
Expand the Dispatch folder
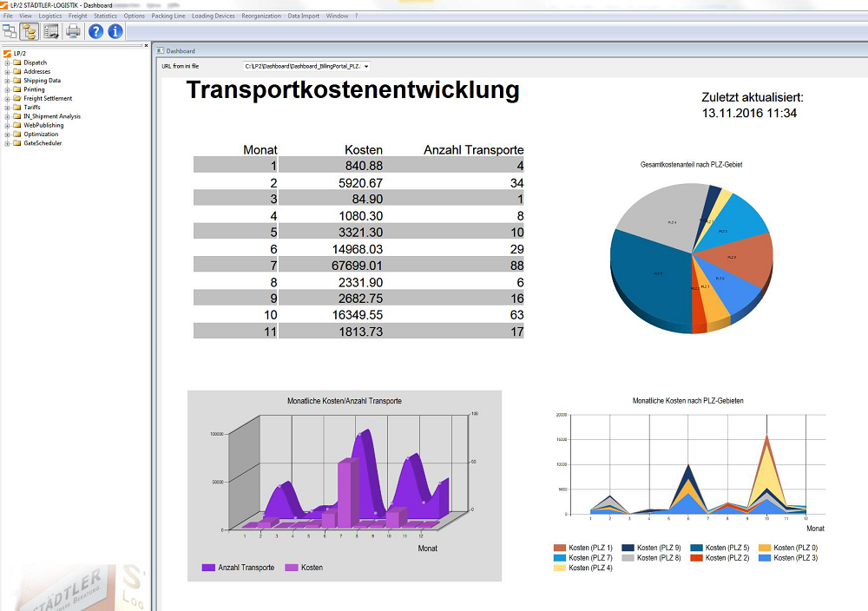[x=7, y=63]
